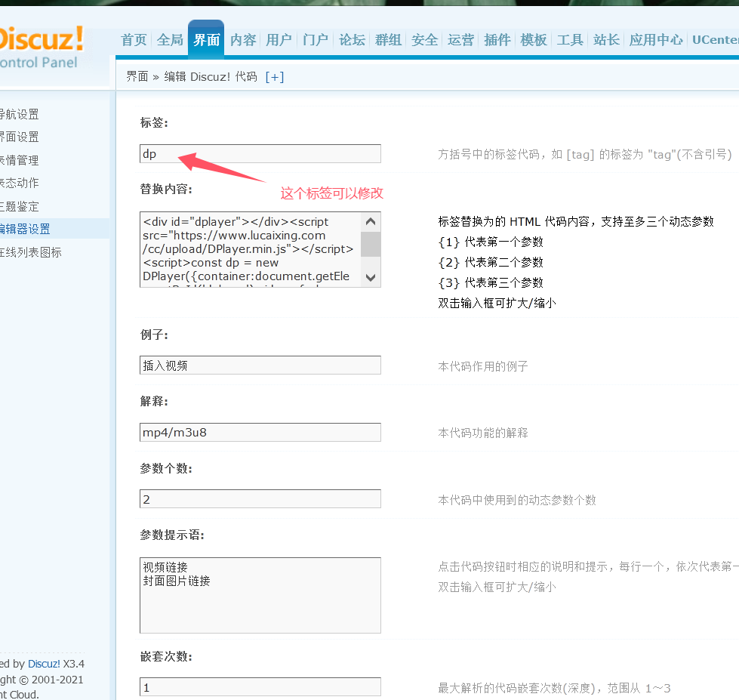Image resolution: width=739 pixels, height=700 pixels.
Task: Click the 解释 input field with mp4/m3u8
Action: pos(260,432)
